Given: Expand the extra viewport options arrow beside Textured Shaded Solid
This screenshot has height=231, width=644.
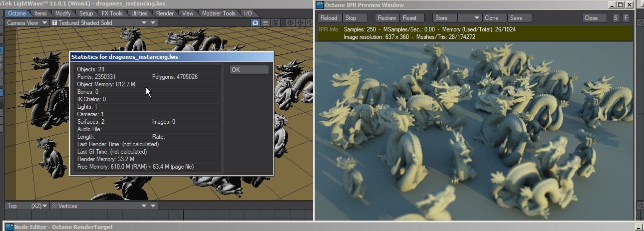Looking at the screenshot, I should coord(153,23).
